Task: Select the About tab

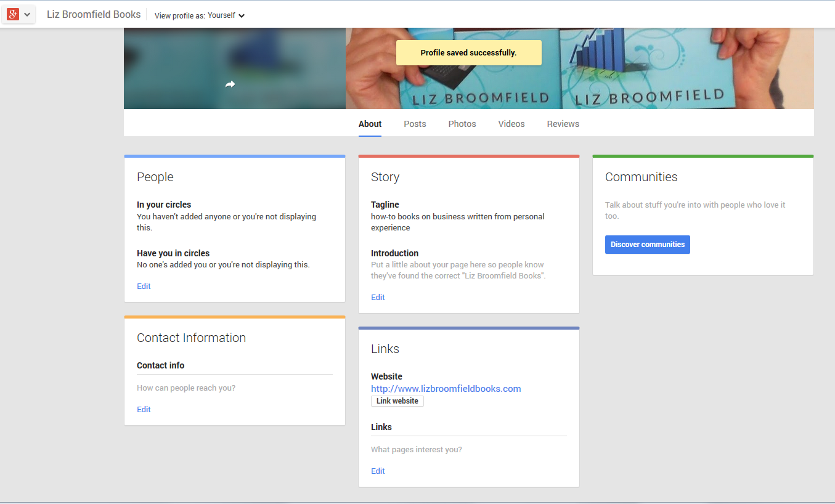Action: 370,124
